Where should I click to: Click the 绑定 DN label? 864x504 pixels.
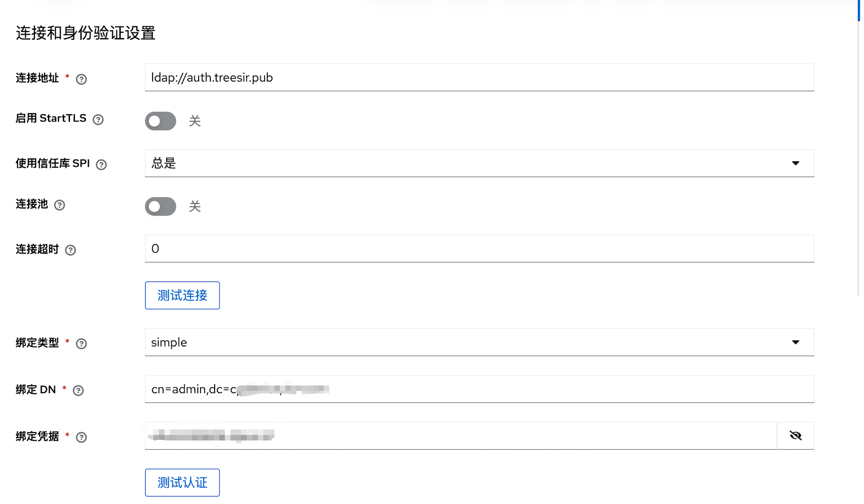tap(36, 389)
